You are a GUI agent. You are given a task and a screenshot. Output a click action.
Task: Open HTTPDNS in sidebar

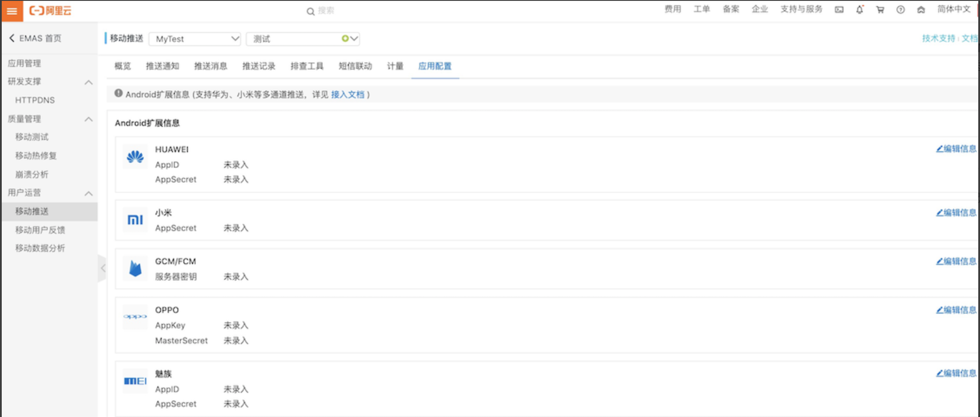(x=35, y=100)
